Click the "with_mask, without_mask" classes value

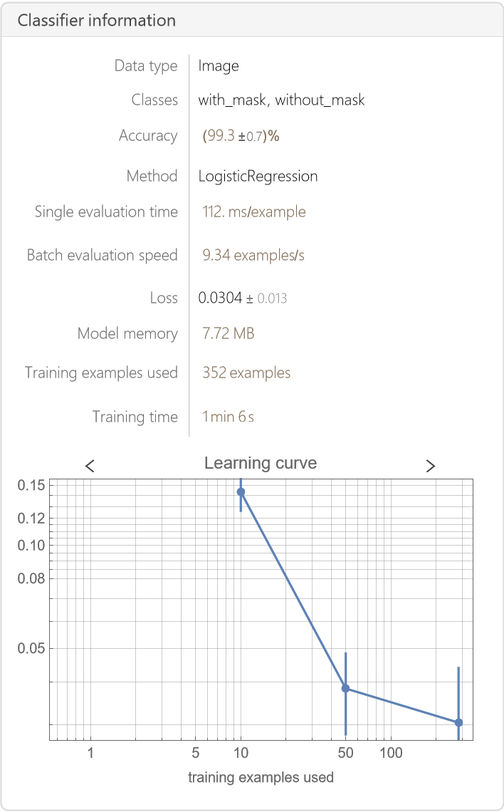click(x=281, y=100)
